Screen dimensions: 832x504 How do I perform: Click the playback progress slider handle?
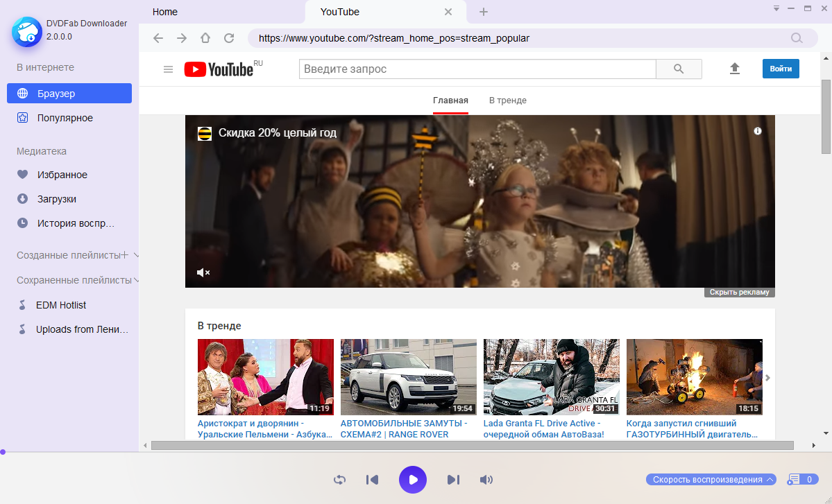(x=3, y=452)
